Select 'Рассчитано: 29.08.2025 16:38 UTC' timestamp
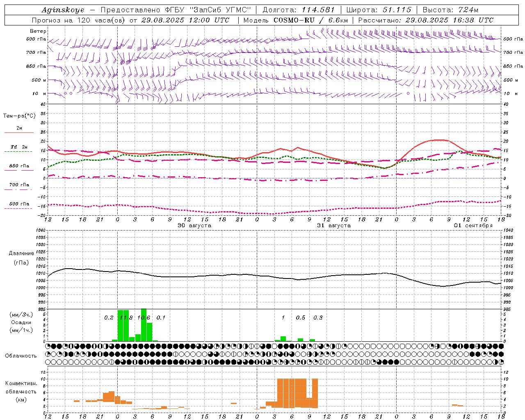The width and height of the screenshot is (525, 420). tap(426, 20)
